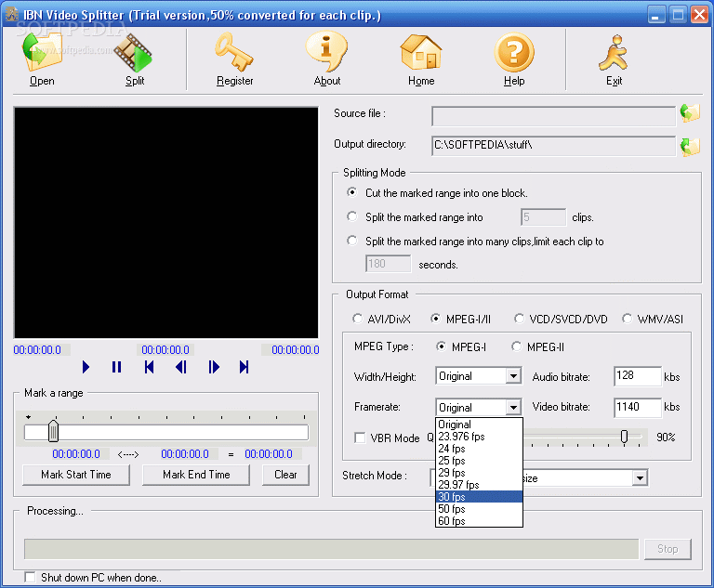Choose MPEG-I/II output format
This screenshot has width=714, height=588.
[436, 319]
